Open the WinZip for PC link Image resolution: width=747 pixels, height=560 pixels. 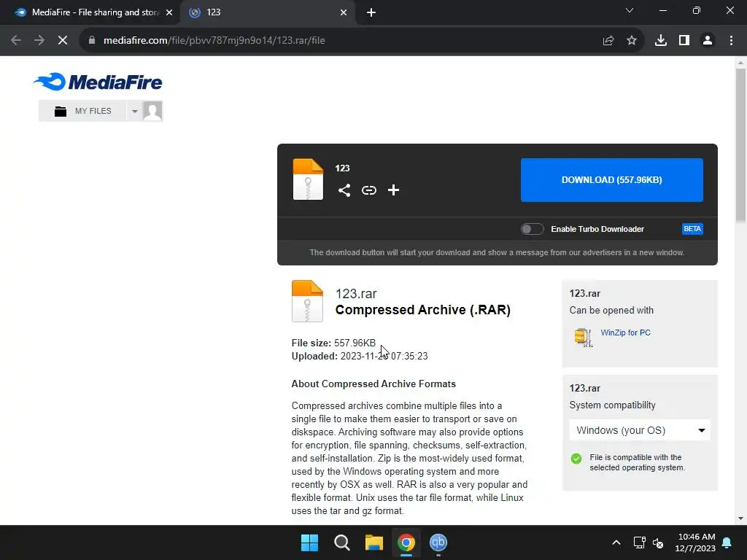pos(625,332)
